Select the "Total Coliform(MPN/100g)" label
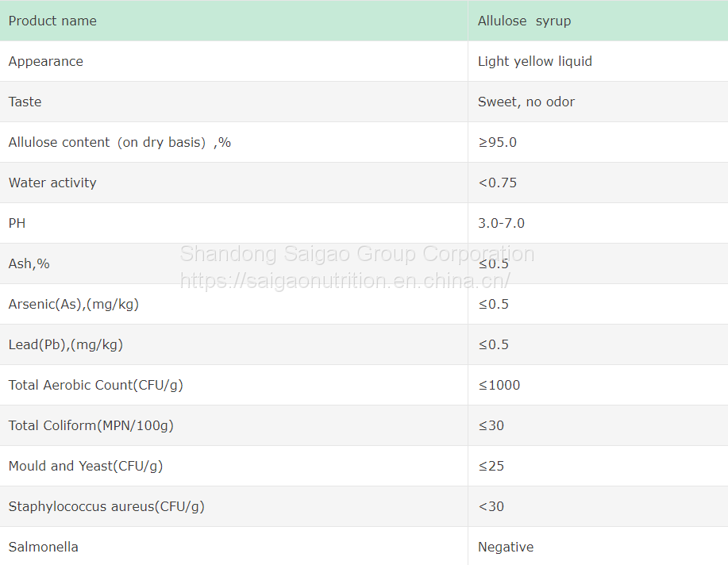 (91, 426)
